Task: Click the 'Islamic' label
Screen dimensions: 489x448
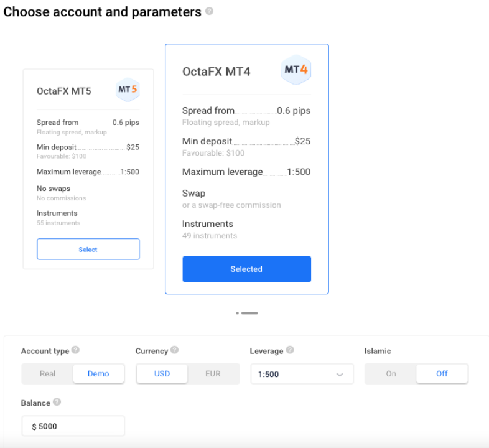Action: point(378,351)
